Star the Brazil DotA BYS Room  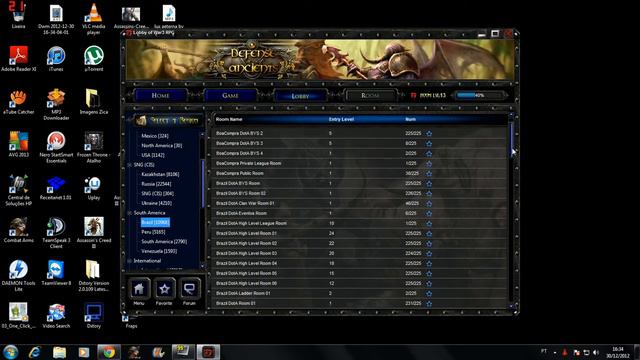tap(429, 184)
